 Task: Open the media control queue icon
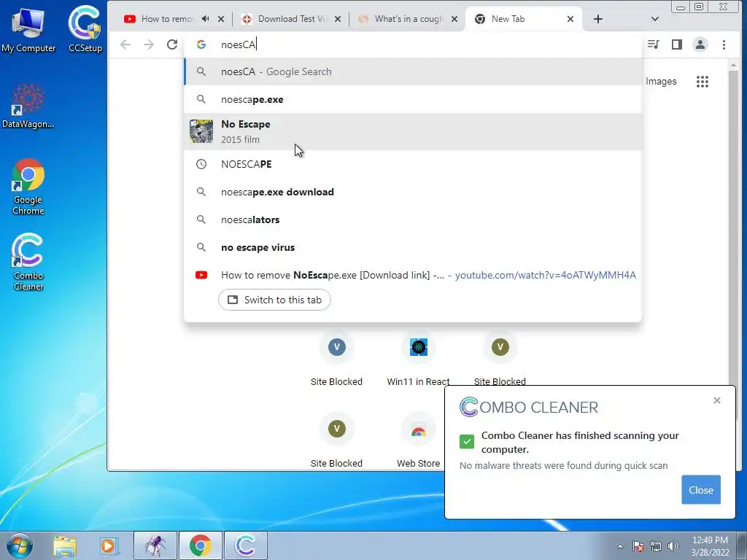coord(653,44)
